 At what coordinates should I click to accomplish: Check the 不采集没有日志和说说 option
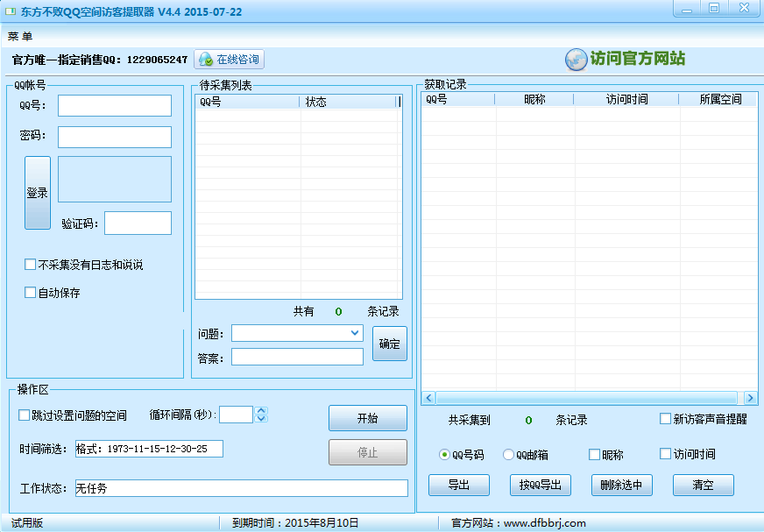(x=31, y=264)
